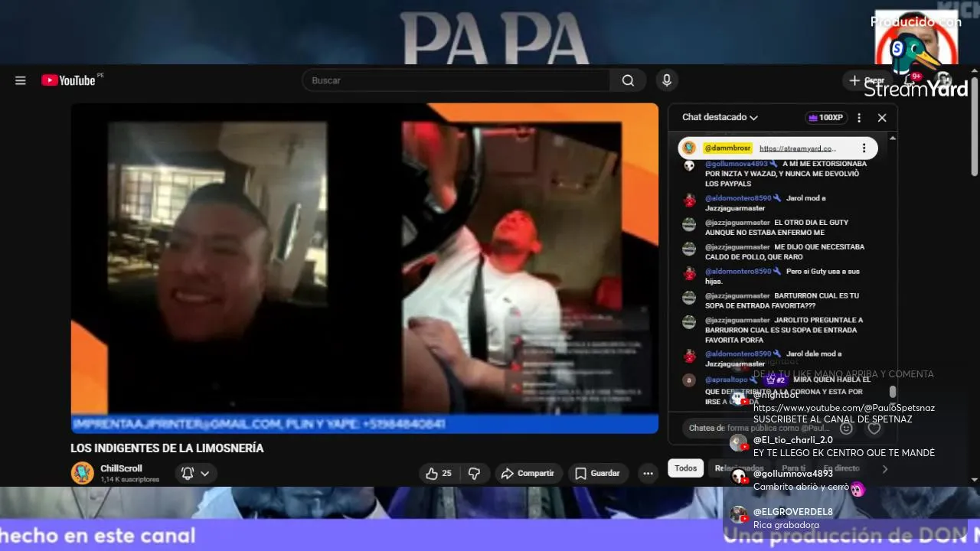Viewport: 980px width, 551px height.
Task: Open ChillScroll channel name link
Action: coord(121,468)
